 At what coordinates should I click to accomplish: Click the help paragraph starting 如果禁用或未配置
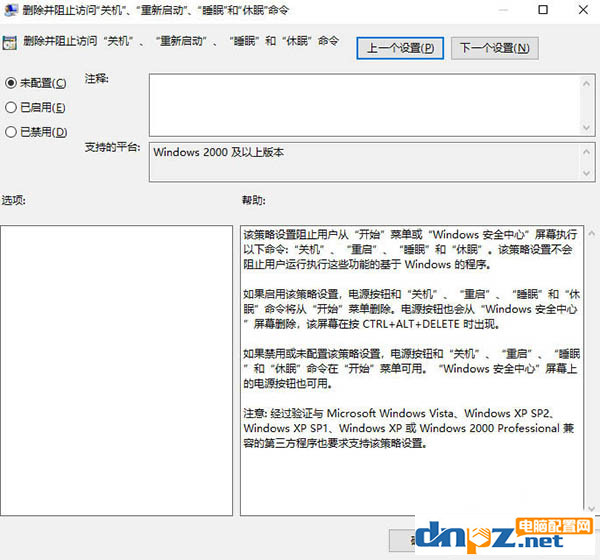(x=411, y=369)
